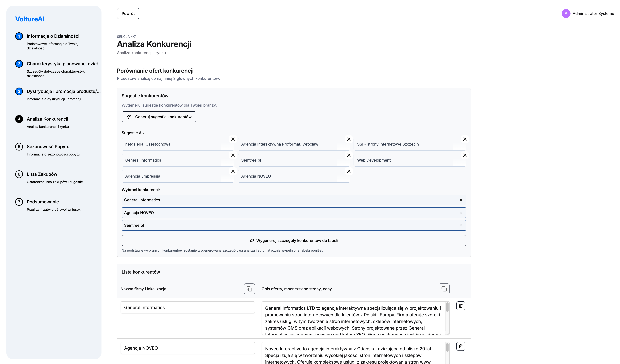
Task: Open Analiza Konkurencji step
Action: 47,119
